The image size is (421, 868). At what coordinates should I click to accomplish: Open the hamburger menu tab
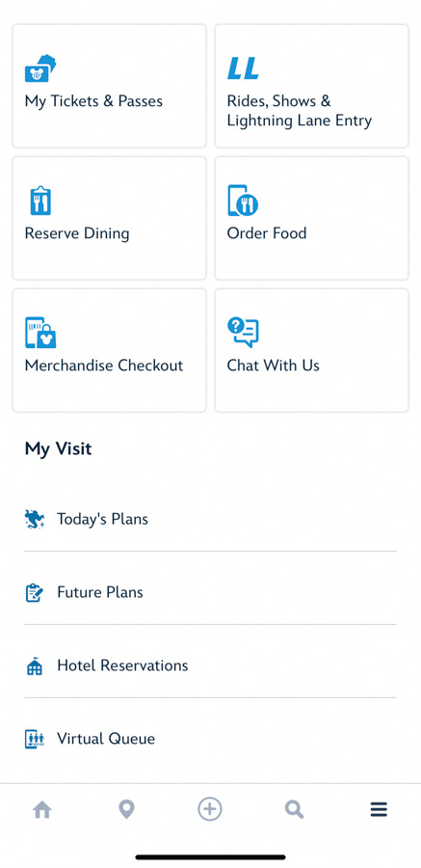click(379, 810)
